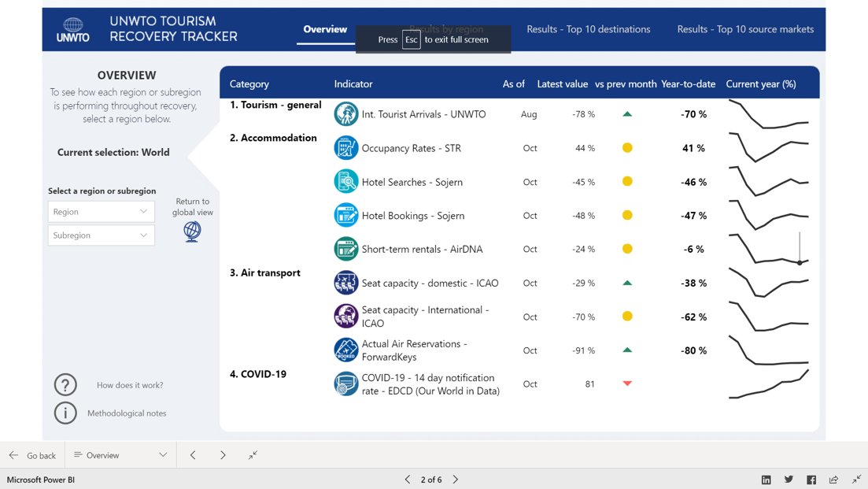
Task: Exit full screen using the collapse arrows icon
Action: click(x=857, y=479)
